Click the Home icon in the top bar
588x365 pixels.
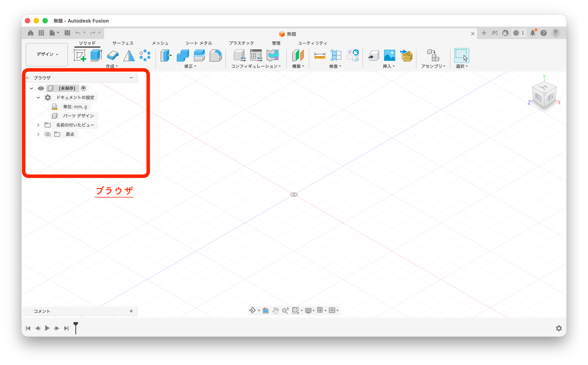30,33
